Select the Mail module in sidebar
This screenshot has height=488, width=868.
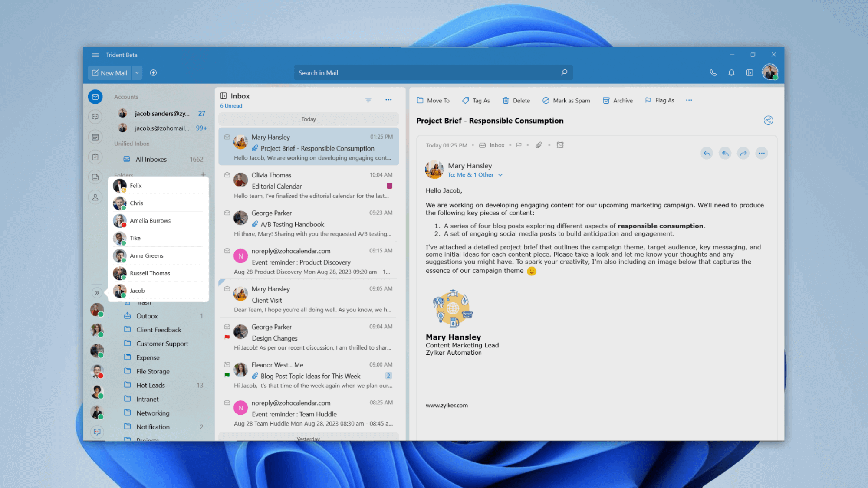pos(95,97)
